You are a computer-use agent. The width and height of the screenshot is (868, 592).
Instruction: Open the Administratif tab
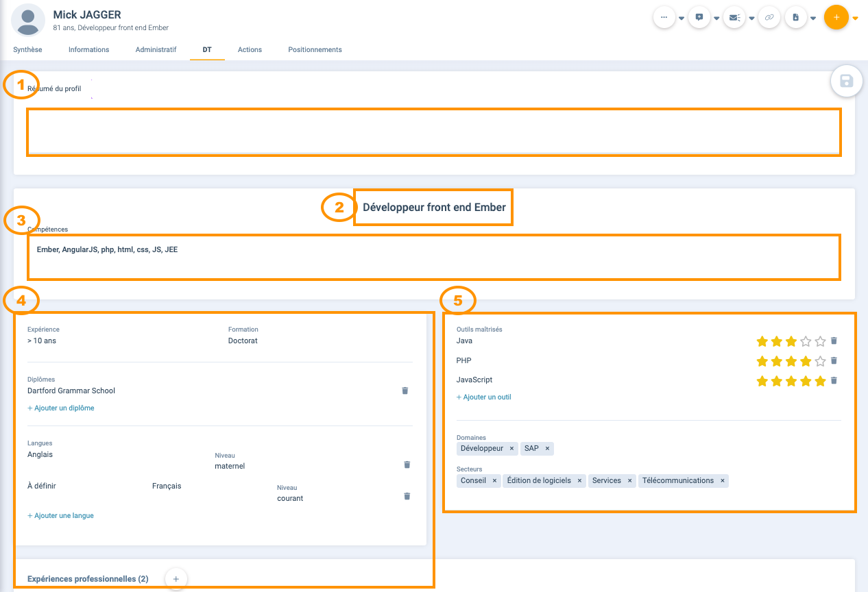(x=156, y=50)
